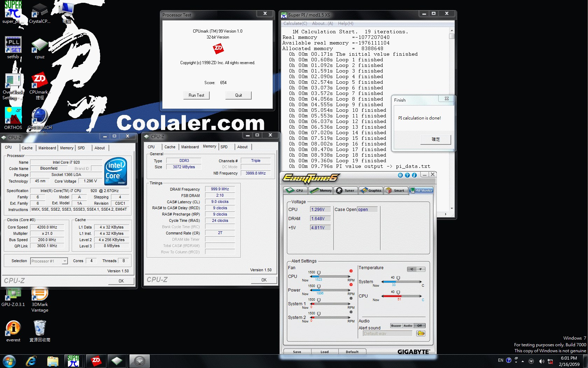Click OK in left CPU-Z window
The image size is (588, 368).
(121, 281)
